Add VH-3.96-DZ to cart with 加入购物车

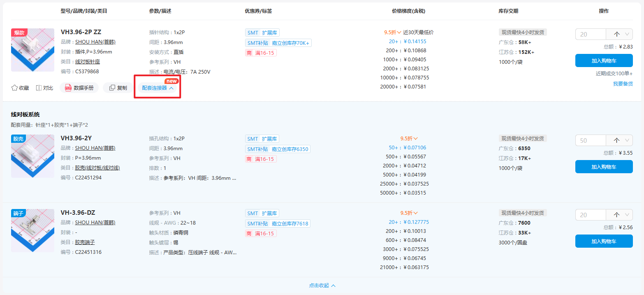(x=604, y=241)
